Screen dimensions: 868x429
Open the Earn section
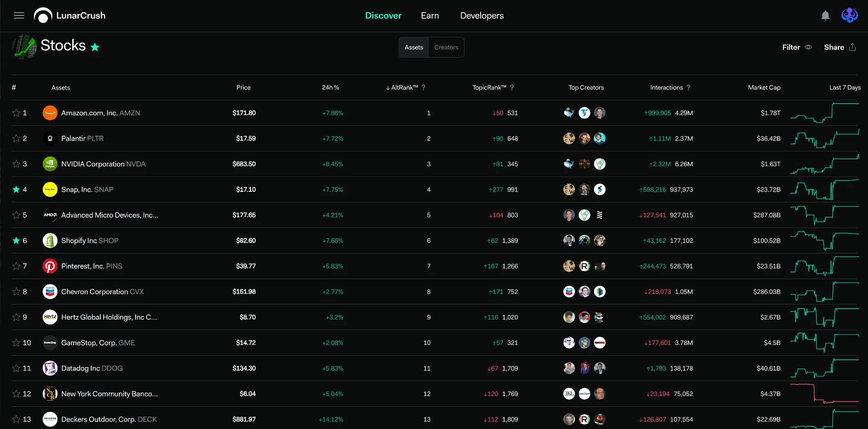pos(430,16)
